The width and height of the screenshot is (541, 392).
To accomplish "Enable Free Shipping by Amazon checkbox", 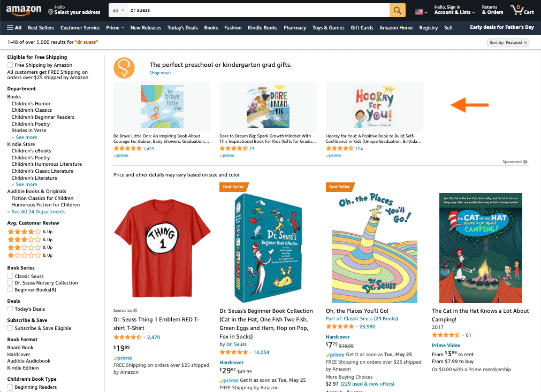I will (10, 65).
